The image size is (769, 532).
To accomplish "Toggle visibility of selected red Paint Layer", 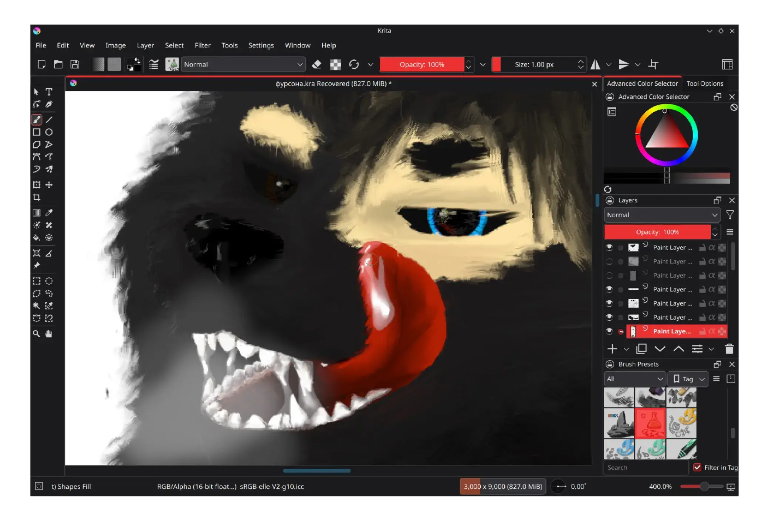I will [609, 331].
